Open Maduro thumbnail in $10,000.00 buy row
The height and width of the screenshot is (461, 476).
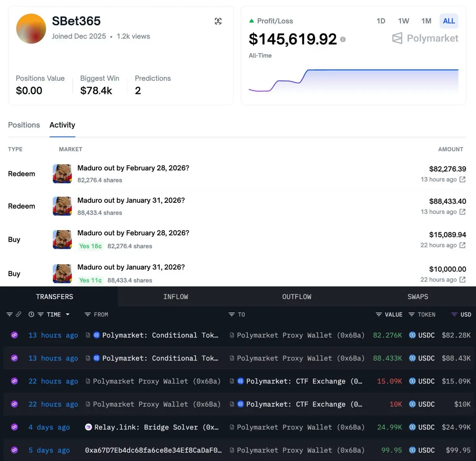(x=62, y=274)
